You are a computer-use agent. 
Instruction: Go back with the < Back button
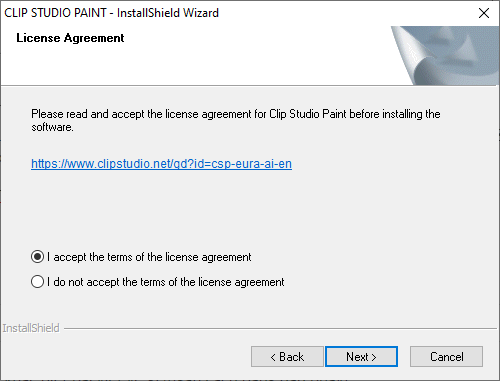[x=287, y=357]
